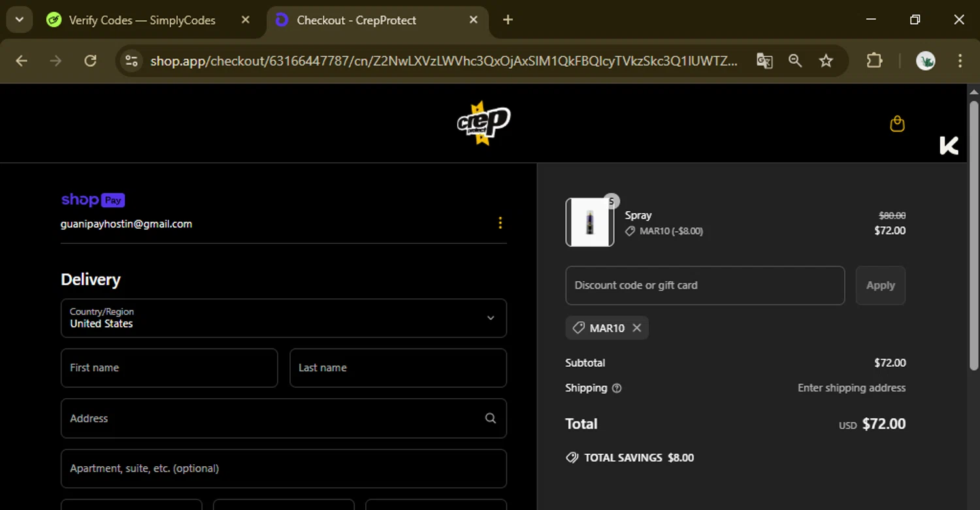Open the zoom magnifier icon

[795, 61]
